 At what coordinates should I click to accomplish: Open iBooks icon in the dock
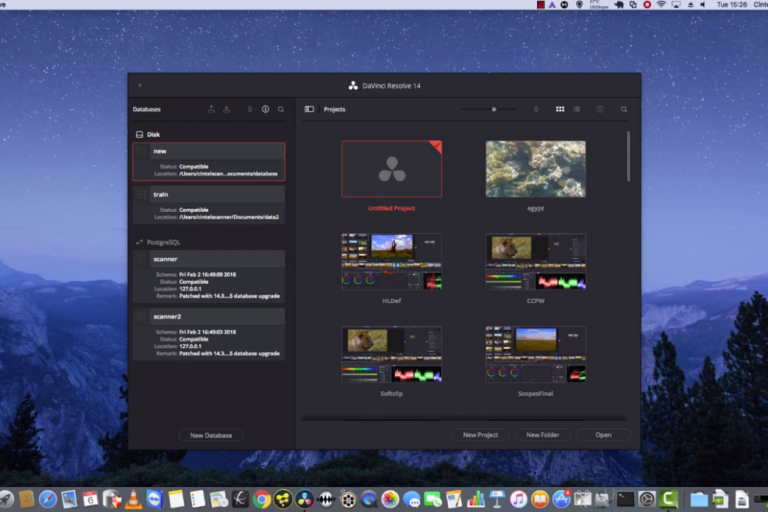click(x=540, y=499)
